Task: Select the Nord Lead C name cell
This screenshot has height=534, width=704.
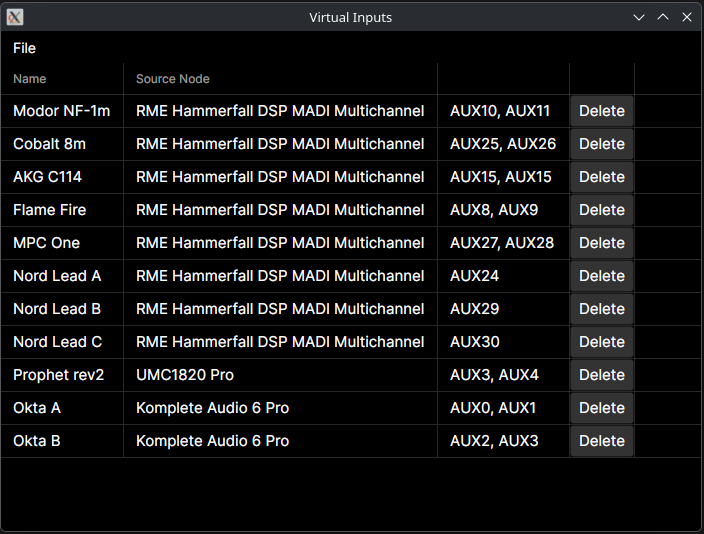Action: pos(62,342)
